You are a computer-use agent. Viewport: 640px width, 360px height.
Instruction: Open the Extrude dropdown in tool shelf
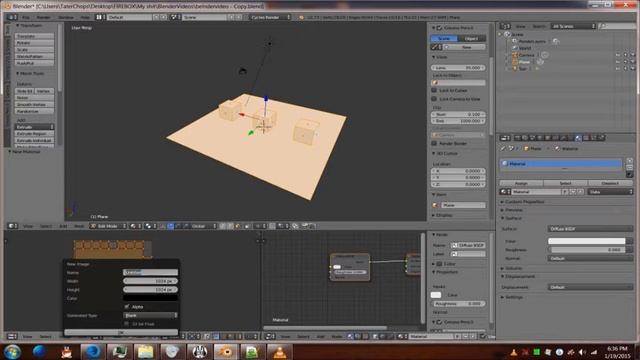coord(34,127)
